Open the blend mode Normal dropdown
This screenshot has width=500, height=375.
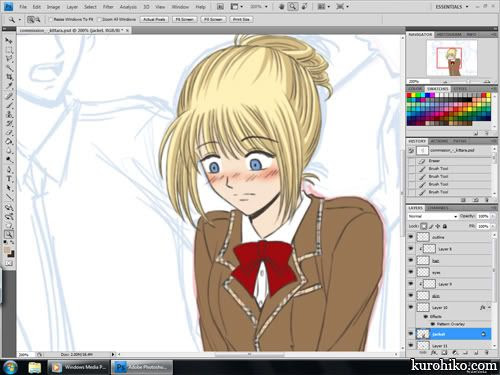(x=433, y=216)
